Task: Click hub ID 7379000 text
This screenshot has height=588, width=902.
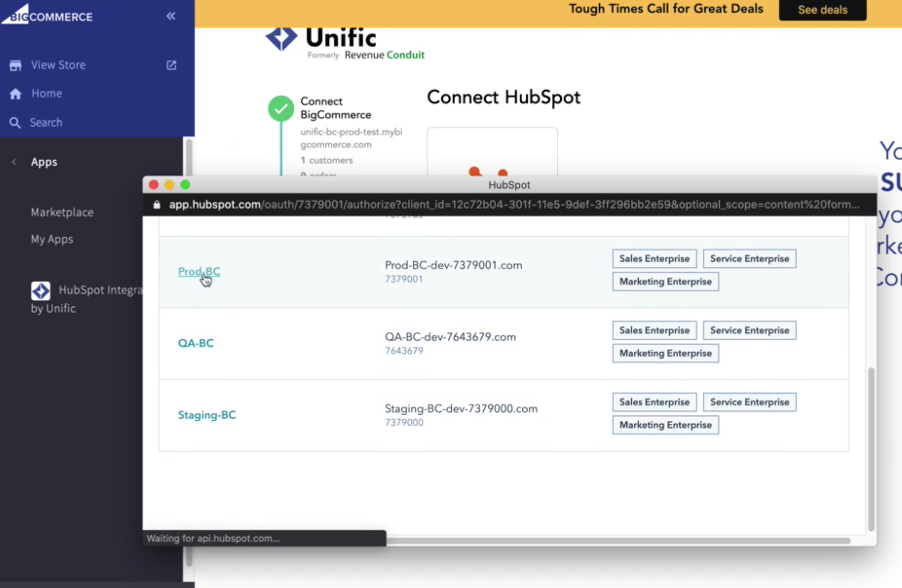Action: (x=404, y=422)
